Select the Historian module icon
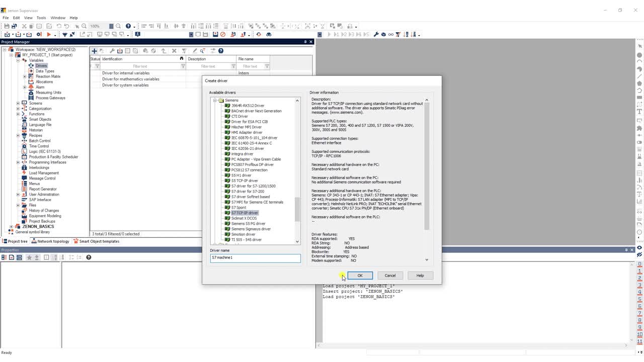The height and width of the screenshot is (362, 644). (25, 130)
